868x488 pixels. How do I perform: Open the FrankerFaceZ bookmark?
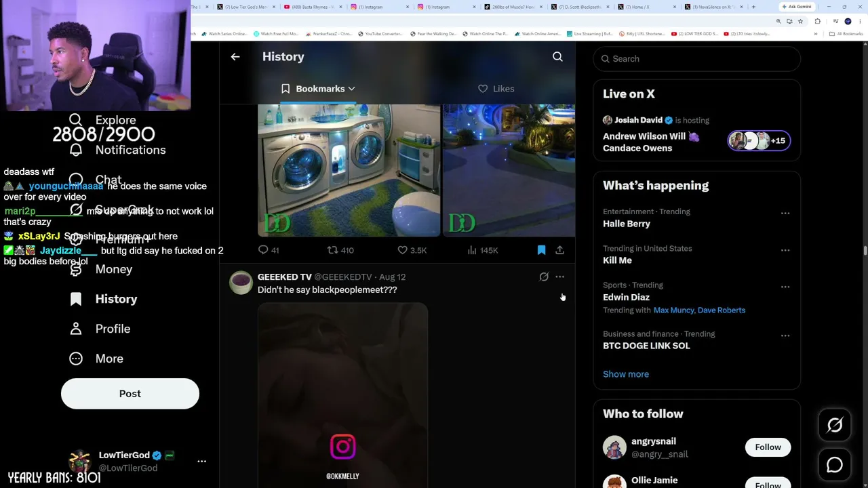click(328, 34)
